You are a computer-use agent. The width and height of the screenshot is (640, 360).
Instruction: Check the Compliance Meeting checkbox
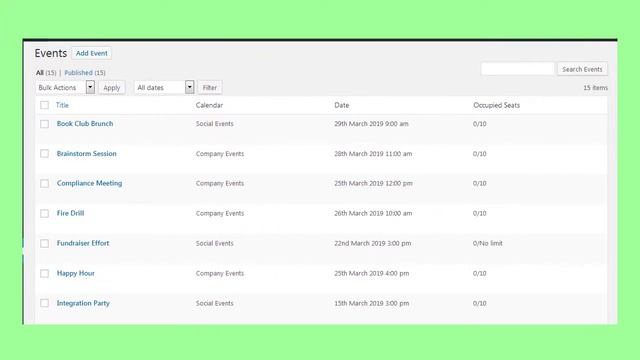coord(44,184)
